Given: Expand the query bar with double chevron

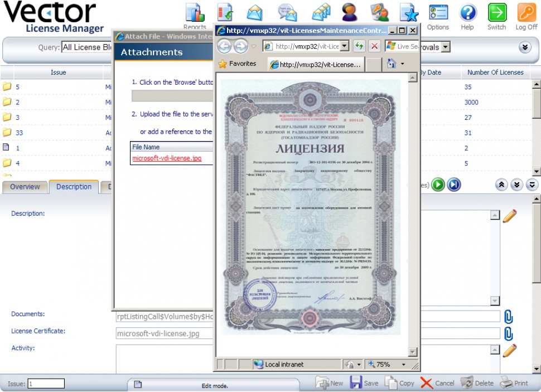Looking at the screenshot, I should pos(525,47).
